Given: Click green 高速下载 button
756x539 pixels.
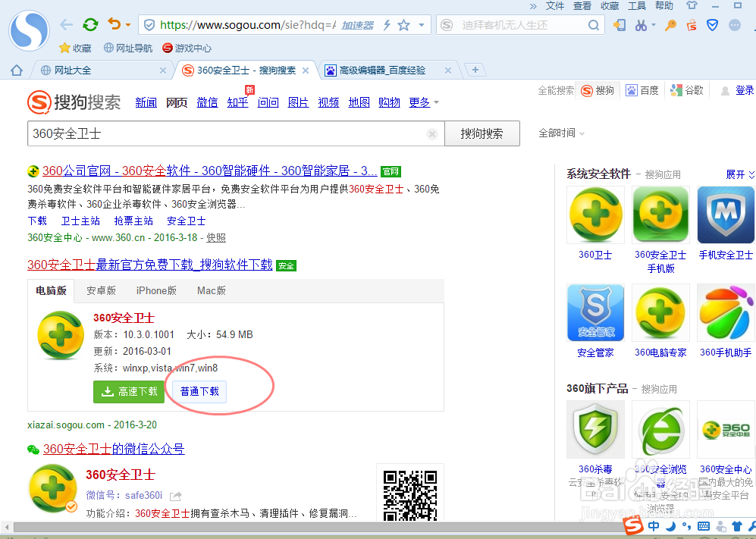Looking at the screenshot, I should (x=129, y=391).
